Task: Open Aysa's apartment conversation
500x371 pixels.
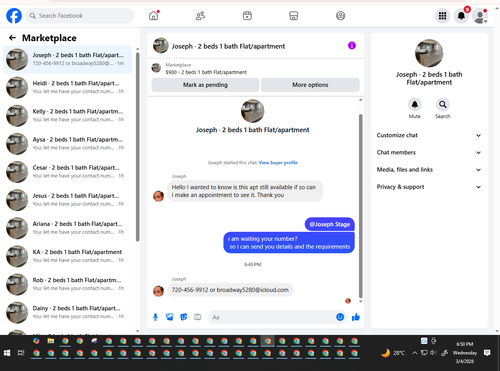Action: point(68,144)
